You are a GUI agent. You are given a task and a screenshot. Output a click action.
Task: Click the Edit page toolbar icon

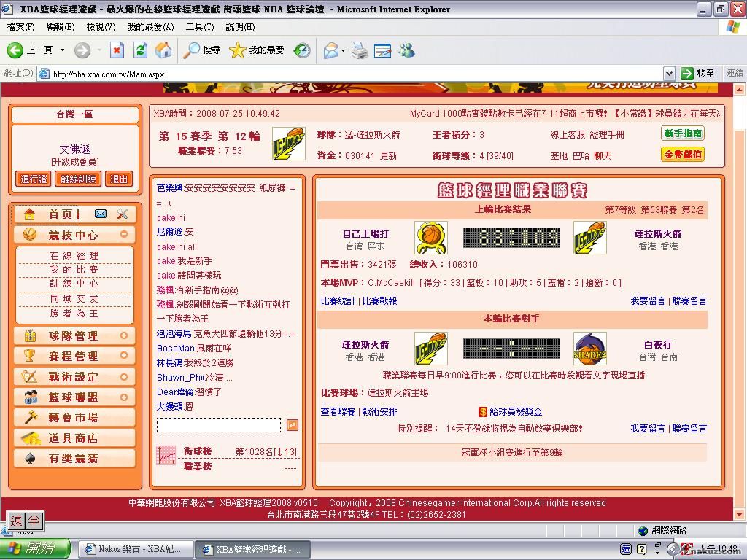tap(382, 50)
